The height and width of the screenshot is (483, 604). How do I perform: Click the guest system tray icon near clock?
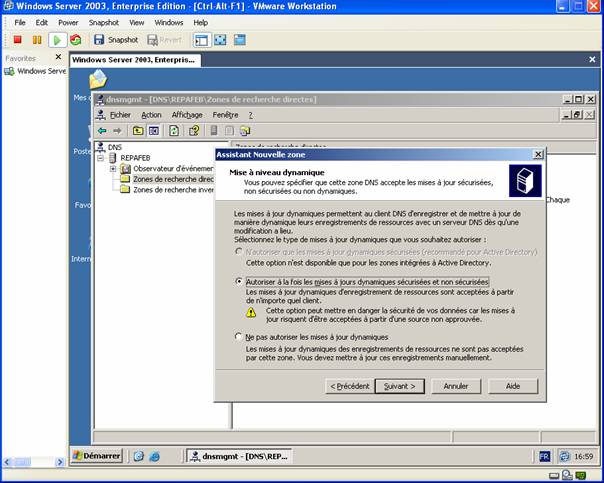[x=565, y=456]
